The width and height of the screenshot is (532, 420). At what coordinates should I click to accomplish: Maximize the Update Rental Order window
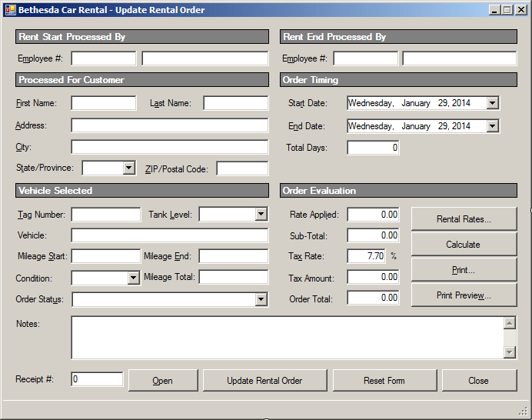tap(507, 10)
